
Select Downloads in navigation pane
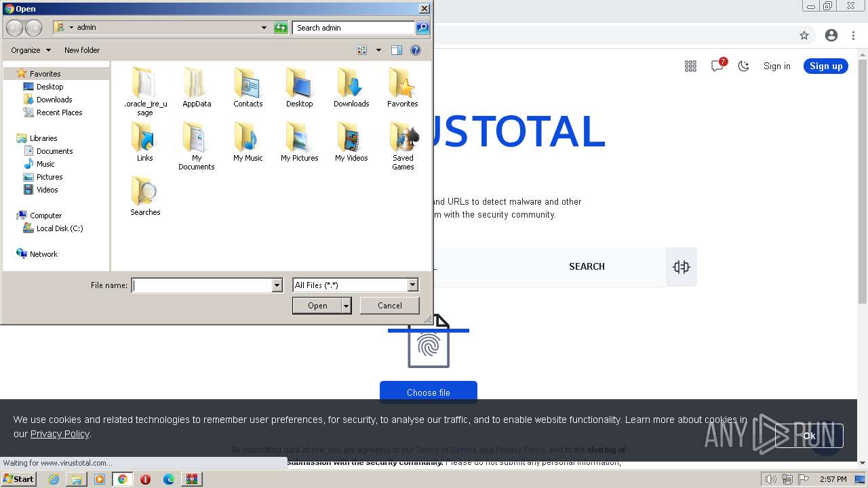pos(54,100)
